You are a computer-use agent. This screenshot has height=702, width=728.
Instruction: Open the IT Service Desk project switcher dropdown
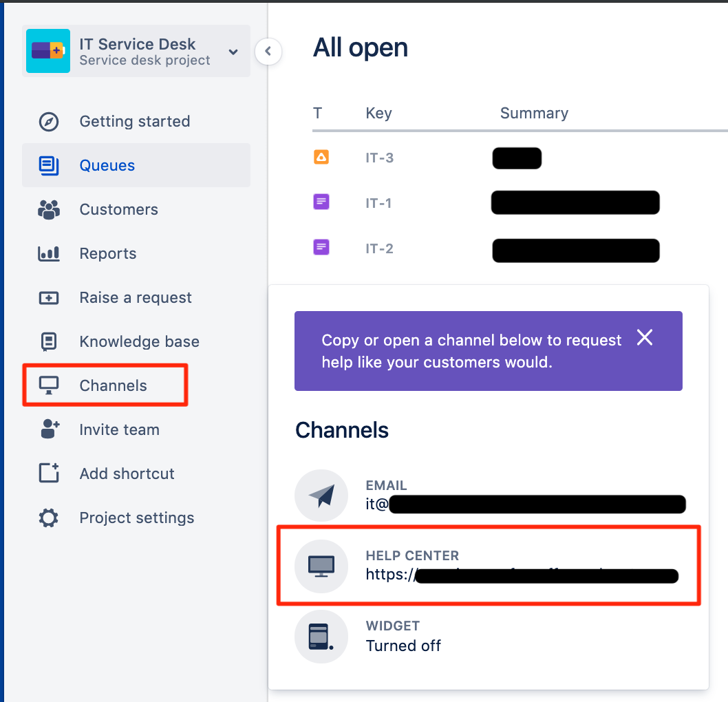[233, 51]
